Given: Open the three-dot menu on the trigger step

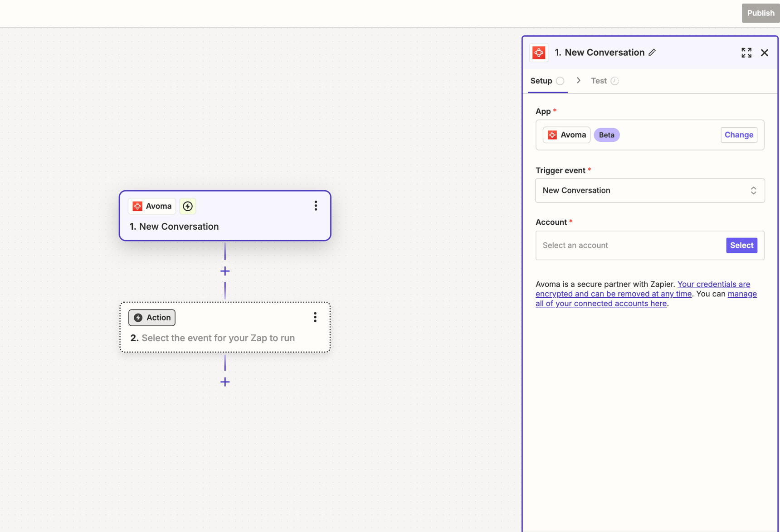Looking at the screenshot, I should (316, 206).
